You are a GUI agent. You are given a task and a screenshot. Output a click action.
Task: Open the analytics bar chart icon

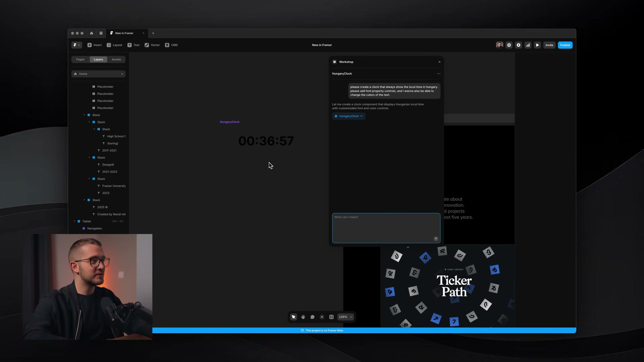coord(528,45)
